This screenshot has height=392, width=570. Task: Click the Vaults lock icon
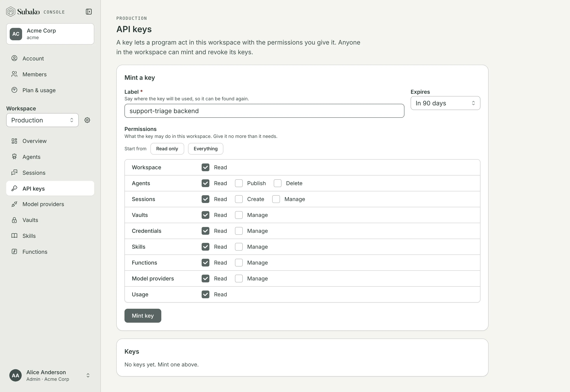tap(15, 220)
